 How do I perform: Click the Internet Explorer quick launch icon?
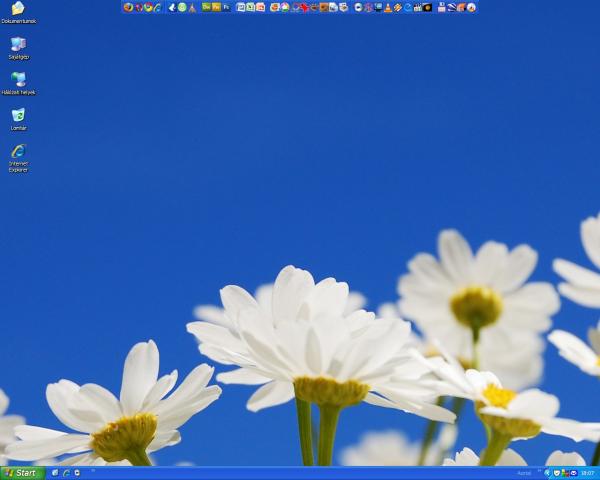[66, 473]
